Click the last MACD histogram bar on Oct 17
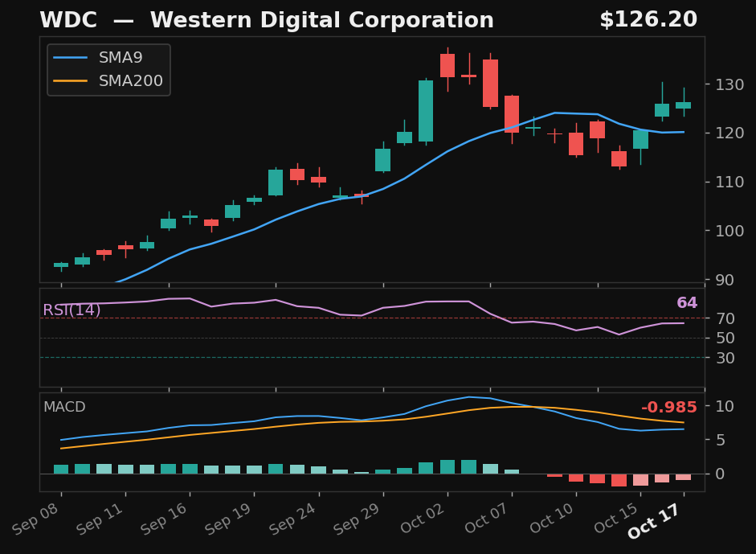The height and width of the screenshot is (554, 756). (x=684, y=477)
